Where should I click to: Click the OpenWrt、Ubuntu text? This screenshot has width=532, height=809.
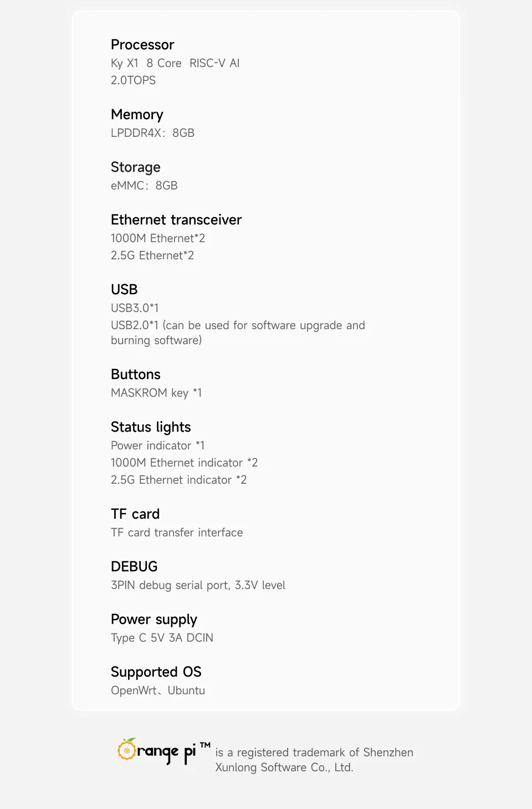tap(158, 690)
